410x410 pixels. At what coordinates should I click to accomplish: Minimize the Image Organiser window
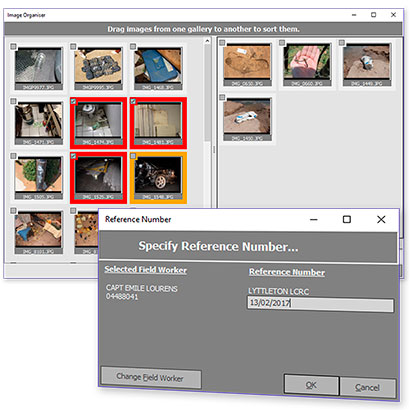[354, 15]
